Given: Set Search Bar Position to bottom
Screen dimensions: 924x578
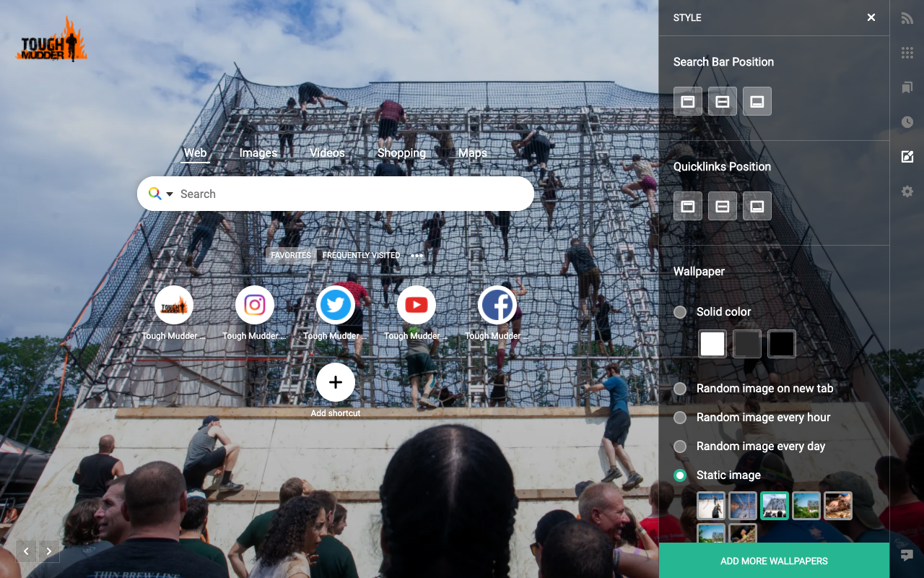Looking at the screenshot, I should tap(757, 102).
